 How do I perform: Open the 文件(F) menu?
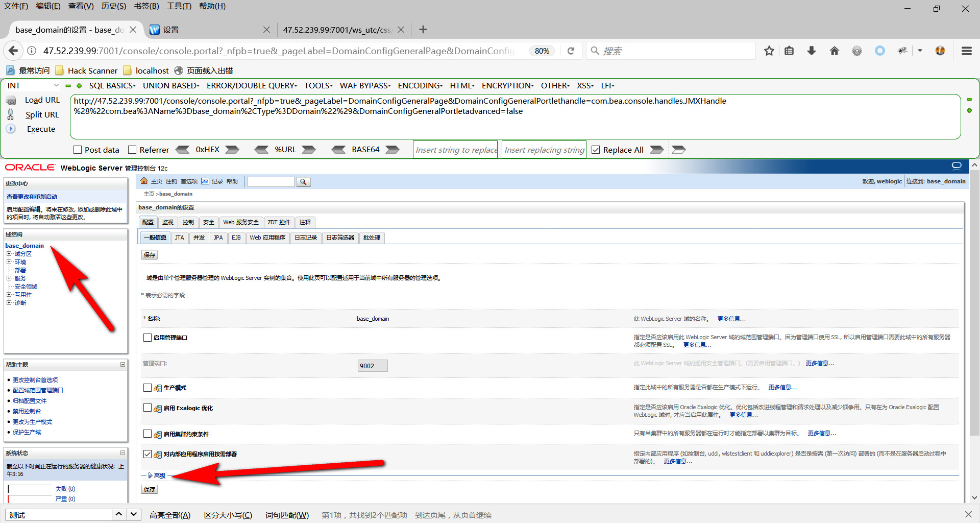(x=16, y=6)
